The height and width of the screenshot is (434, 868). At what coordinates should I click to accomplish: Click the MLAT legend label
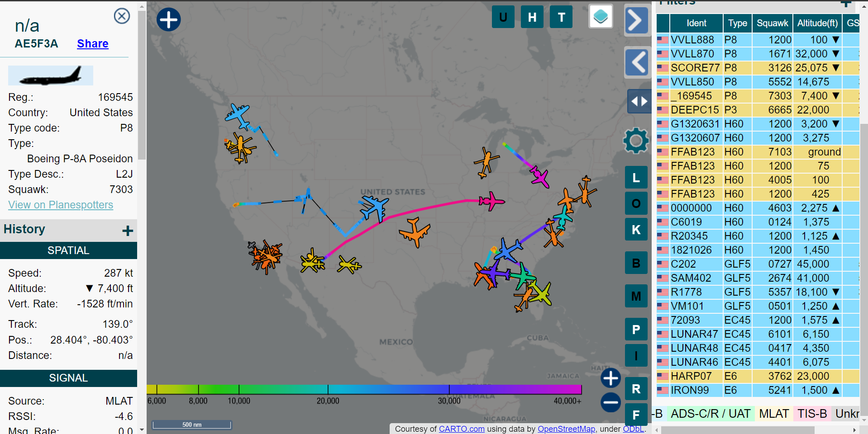[774, 414]
